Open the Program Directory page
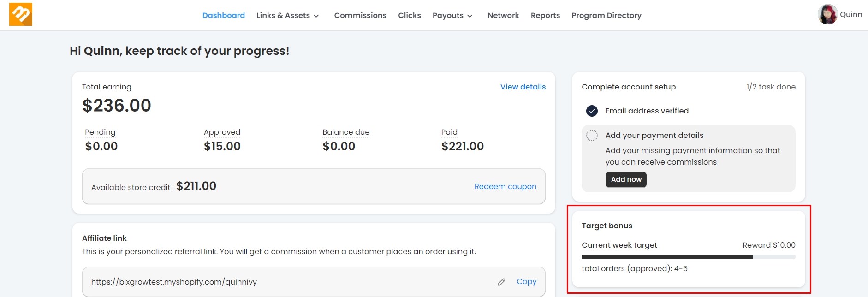868x297 pixels. coord(606,16)
